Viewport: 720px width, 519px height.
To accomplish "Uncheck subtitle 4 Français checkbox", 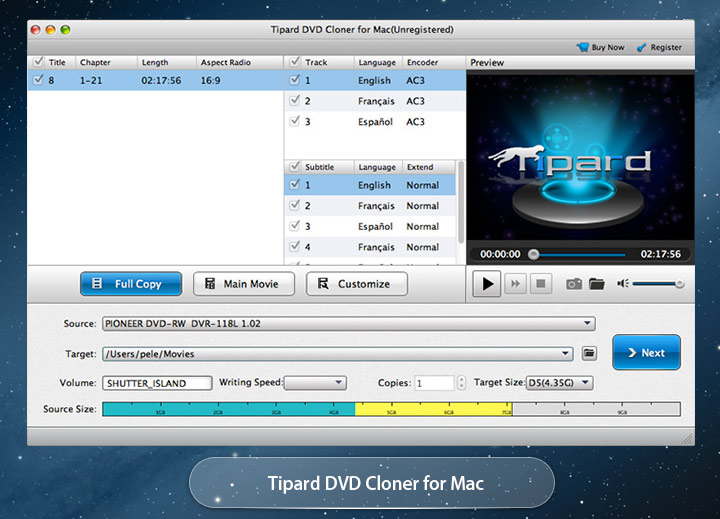I will coord(295,246).
